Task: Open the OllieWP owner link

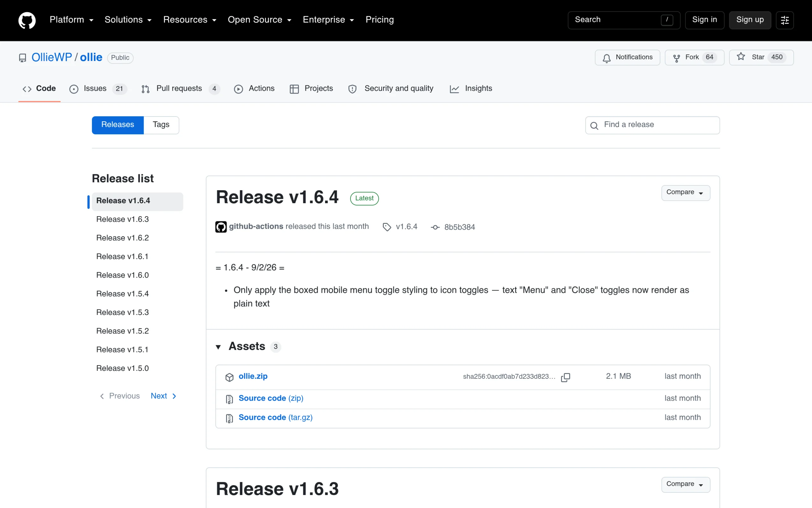Action: [x=52, y=57]
